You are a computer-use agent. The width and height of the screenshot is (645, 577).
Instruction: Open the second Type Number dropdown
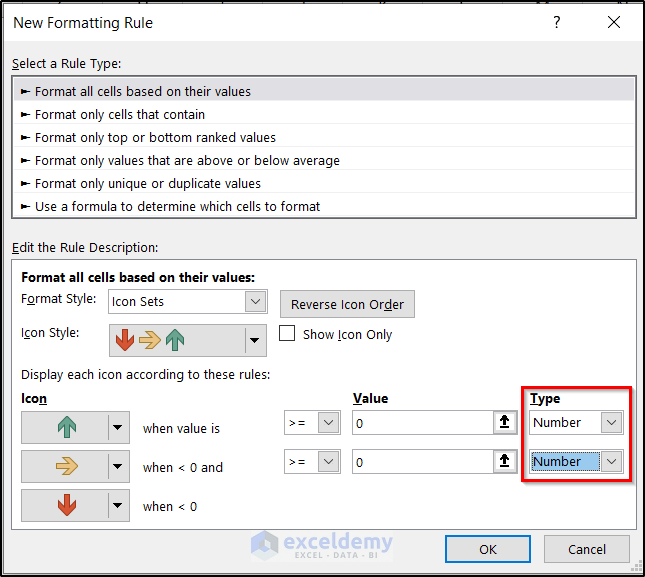pos(611,462)
